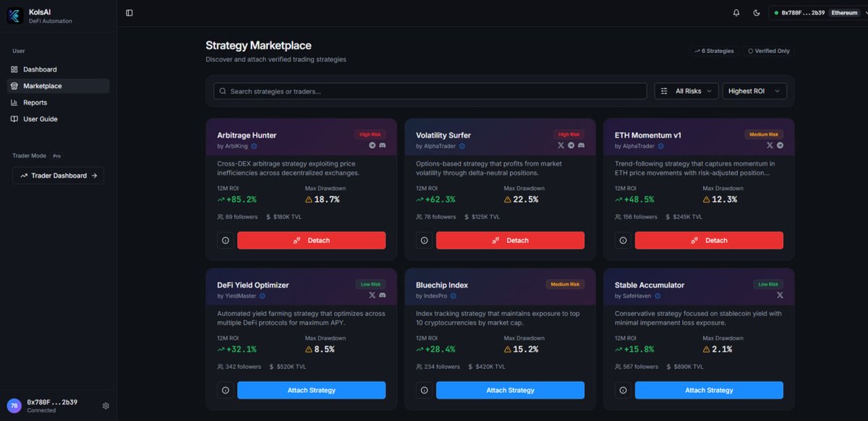
Task: Show info for Stable Accumulator
Action: pos(623,390)
